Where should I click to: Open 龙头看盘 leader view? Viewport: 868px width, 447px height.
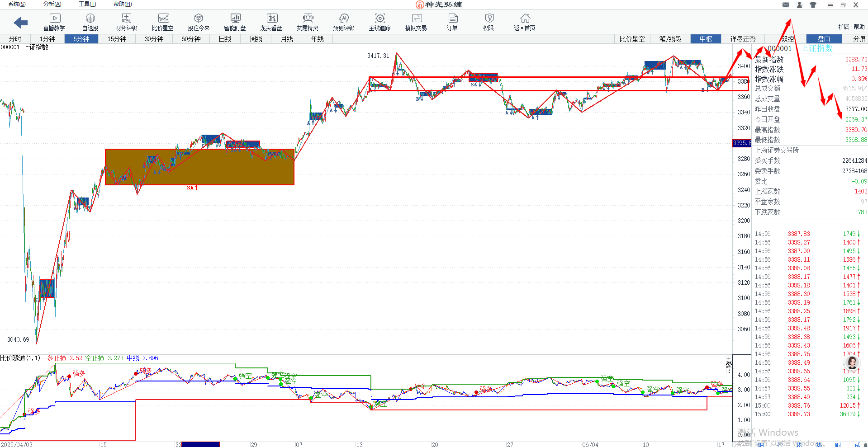[271, 22]
